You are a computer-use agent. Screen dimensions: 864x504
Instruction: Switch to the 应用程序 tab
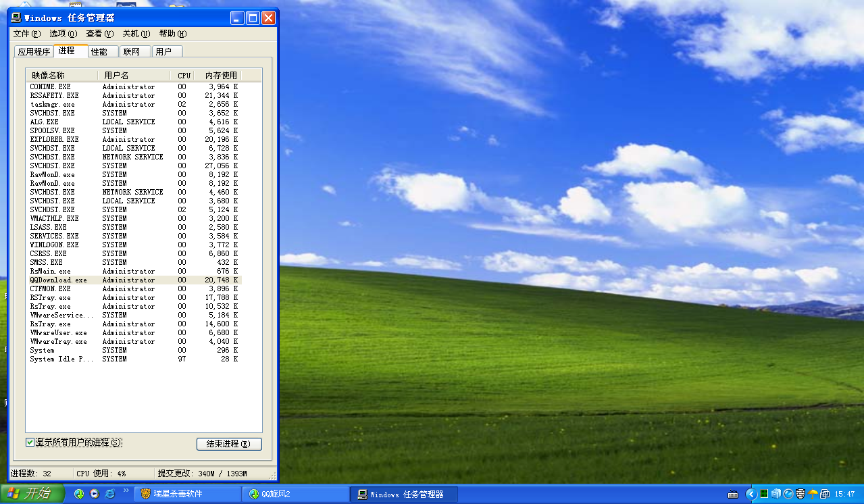pyautogui.click(x=34, y=51)
